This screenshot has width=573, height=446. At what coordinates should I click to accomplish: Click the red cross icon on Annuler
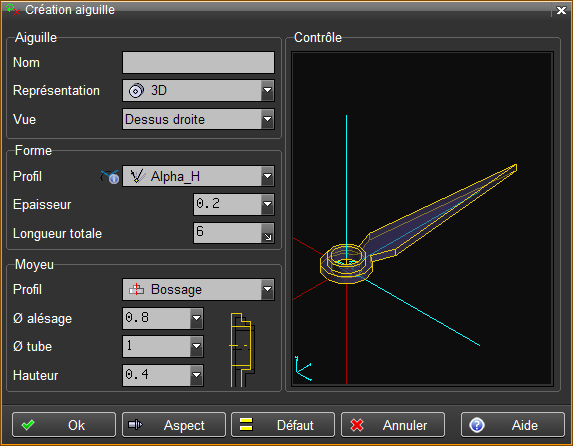357,425
